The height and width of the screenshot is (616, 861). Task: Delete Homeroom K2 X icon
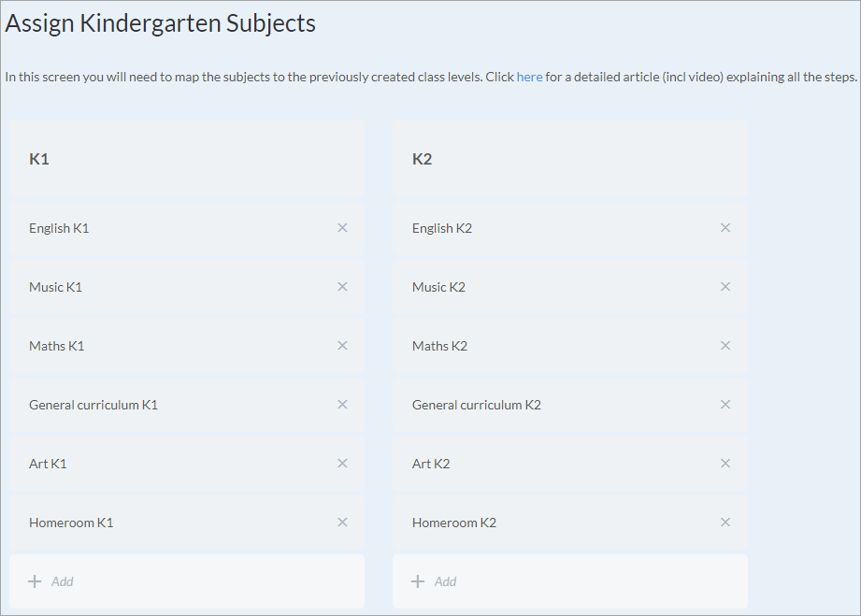pyautogui.click(x=725, y=523)
